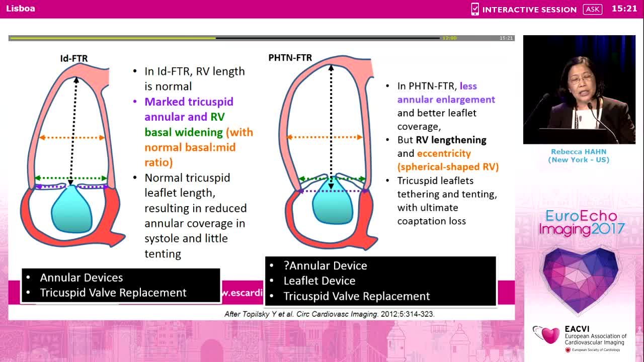Click 'less annular enlargement' purple text

click(446, 93)
